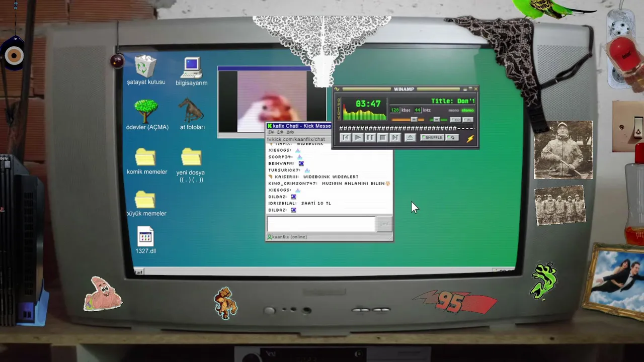644x362 pixels.
Task: Toggle repeat mode in Winamp
Action: (x=452, y=137)
